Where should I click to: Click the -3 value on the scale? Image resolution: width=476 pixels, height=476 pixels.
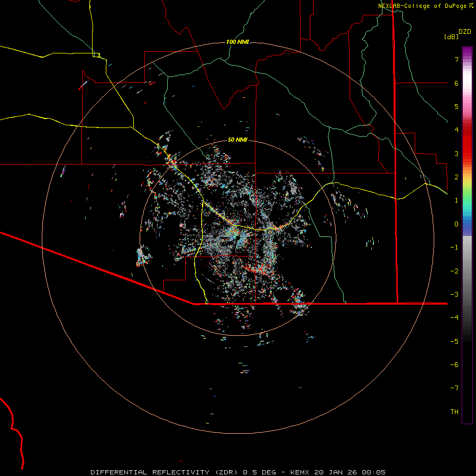454,294
